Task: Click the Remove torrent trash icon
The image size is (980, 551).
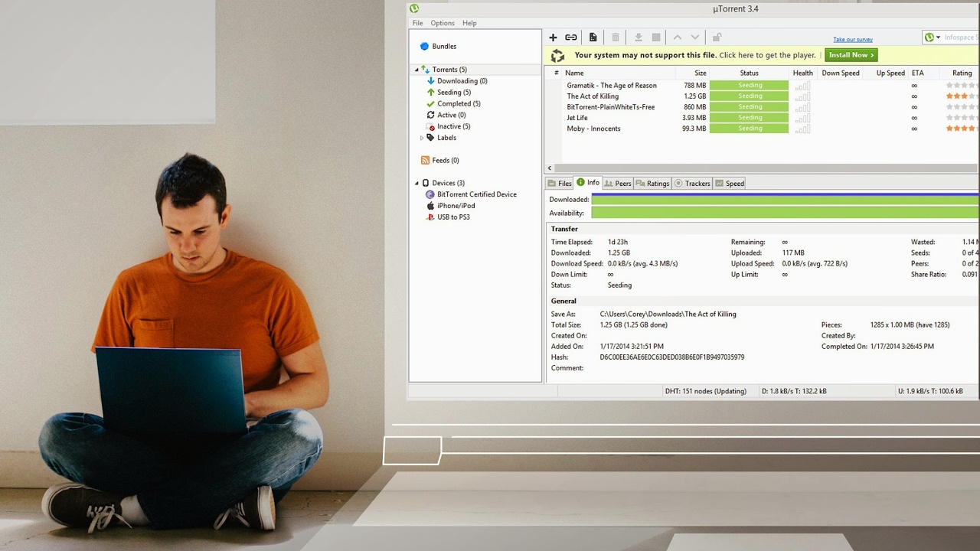Action: click(616, 37)
